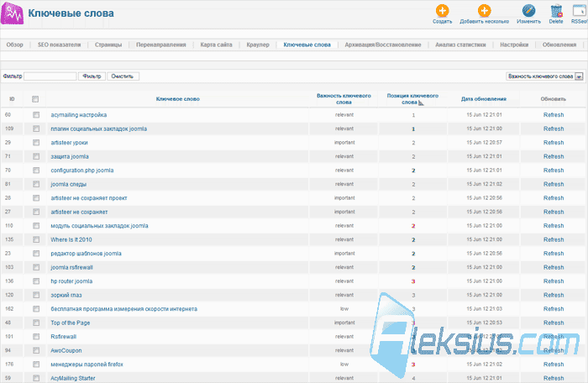Click Refresh for Where Is It 2010 row

coord(554,239)
